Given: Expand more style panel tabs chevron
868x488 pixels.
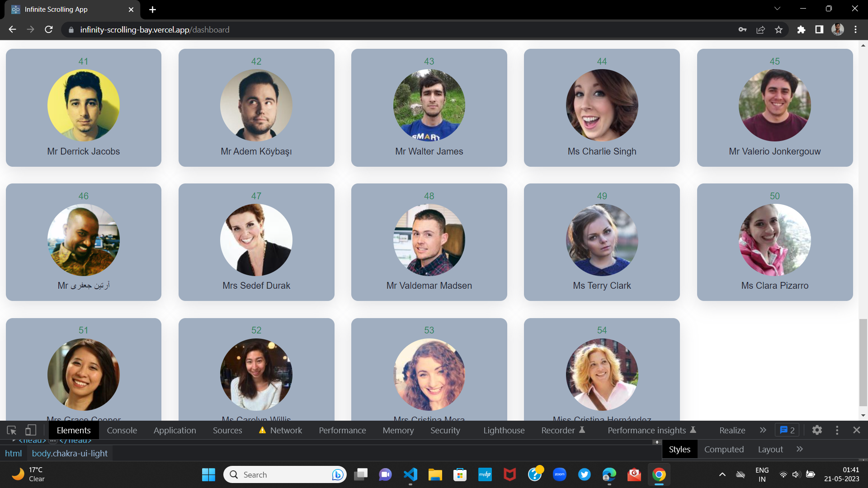Looking at the screenshot, I should [x=799, y=449].
